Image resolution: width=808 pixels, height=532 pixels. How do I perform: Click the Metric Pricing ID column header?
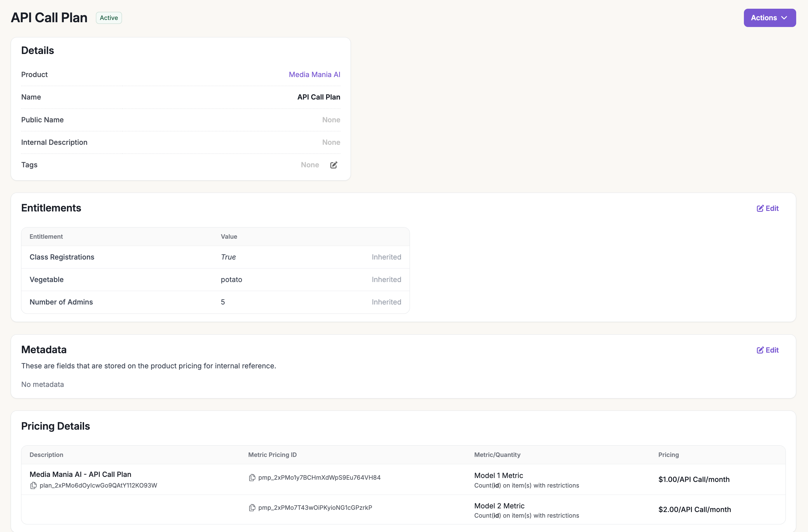(272, 455)
